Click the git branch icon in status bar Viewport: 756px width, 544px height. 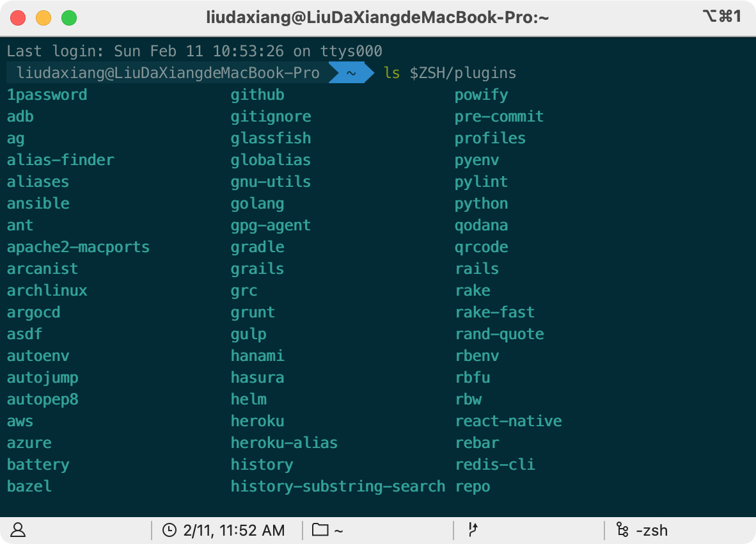coord(473,529)
